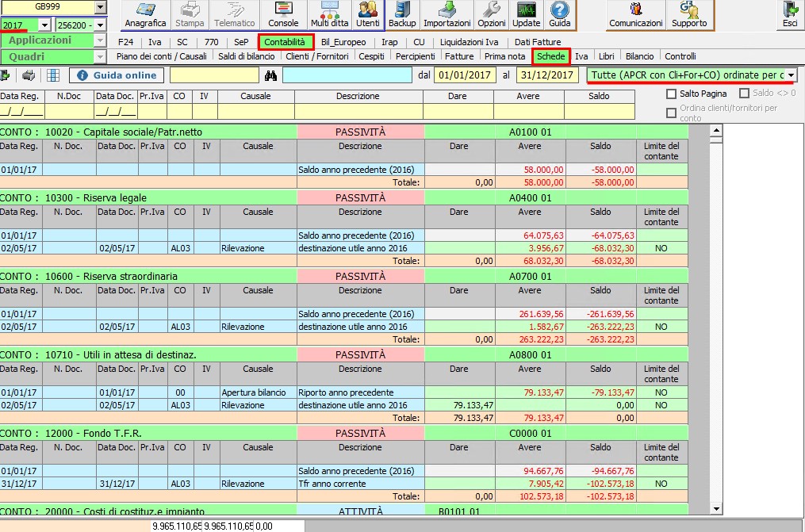Open the Opzioni wrench settings
805x532 pixels.
pos(491,15)
